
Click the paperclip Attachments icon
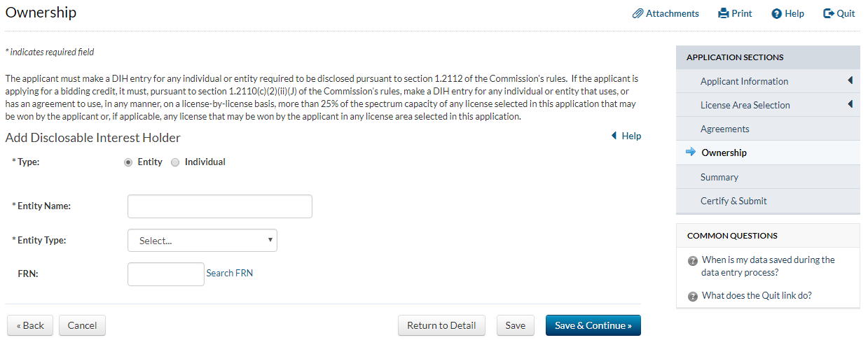coord(638,13)
